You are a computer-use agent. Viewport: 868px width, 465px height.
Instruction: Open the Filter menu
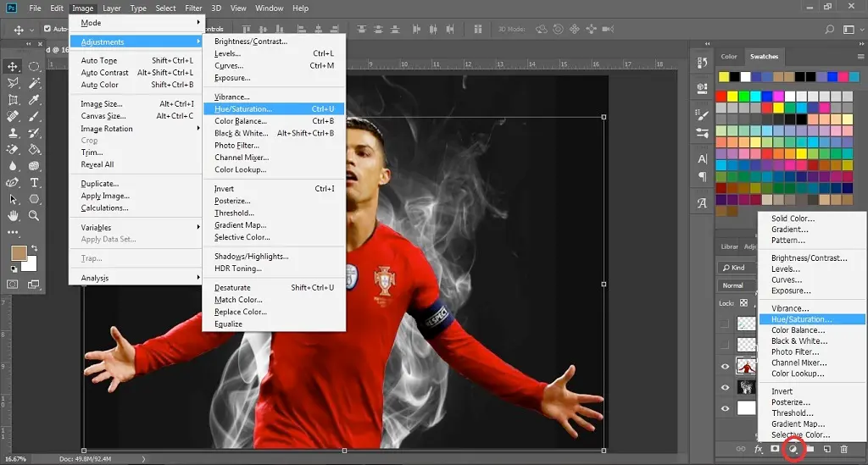193,8
